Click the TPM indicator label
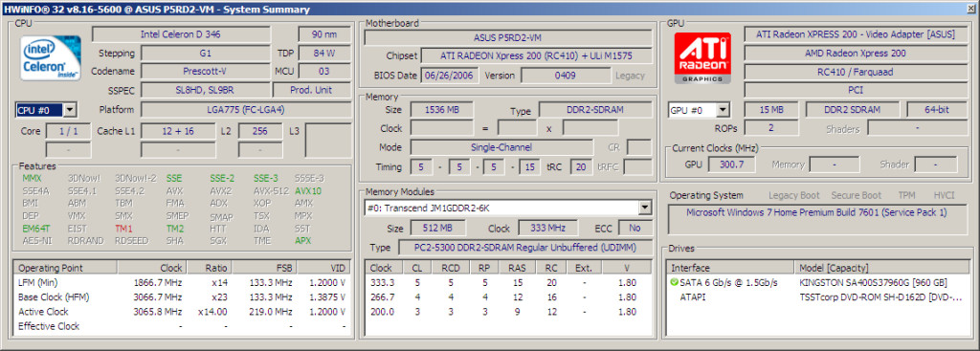Screen dimensions: 980x351 click(906, 195)
